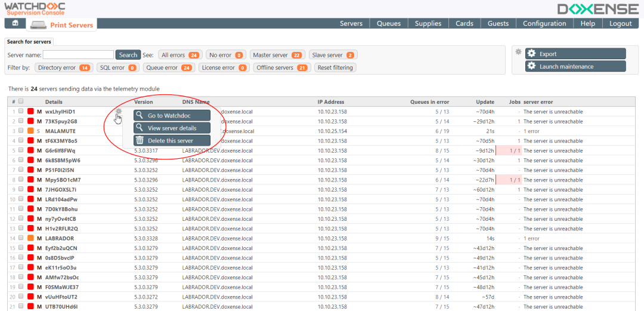Click the gear icon on the wxLhyIHiD1 row
Image resolution: width=644 pixels, height=311 pixels.
click(x=118, y=112)
